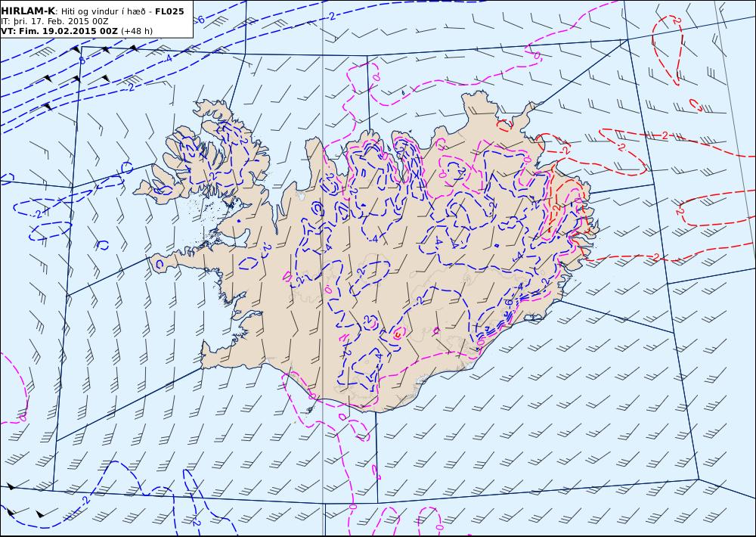Click the '-8' blue isotherm label
Screen dimensions: 756x537
click(81, 61)
